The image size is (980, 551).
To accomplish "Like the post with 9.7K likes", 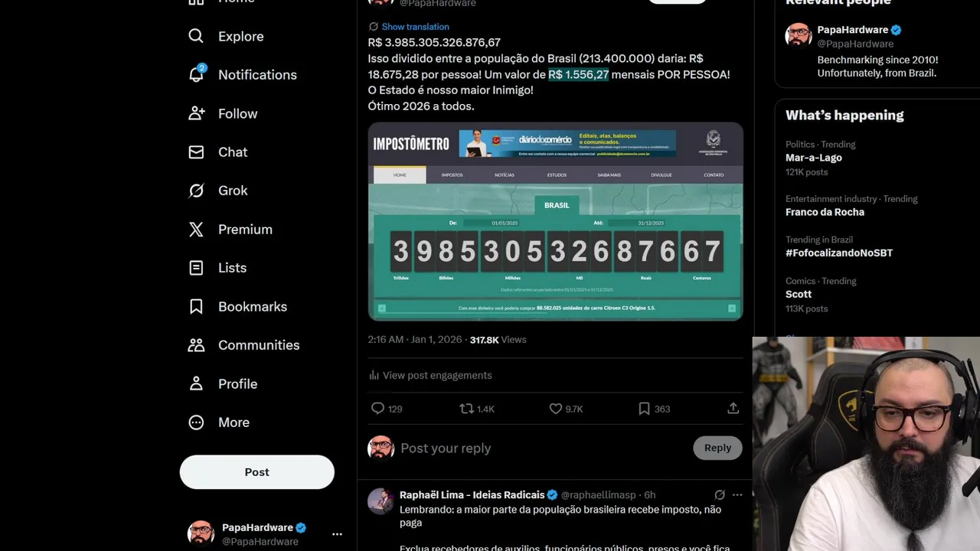I will [556, 409].
